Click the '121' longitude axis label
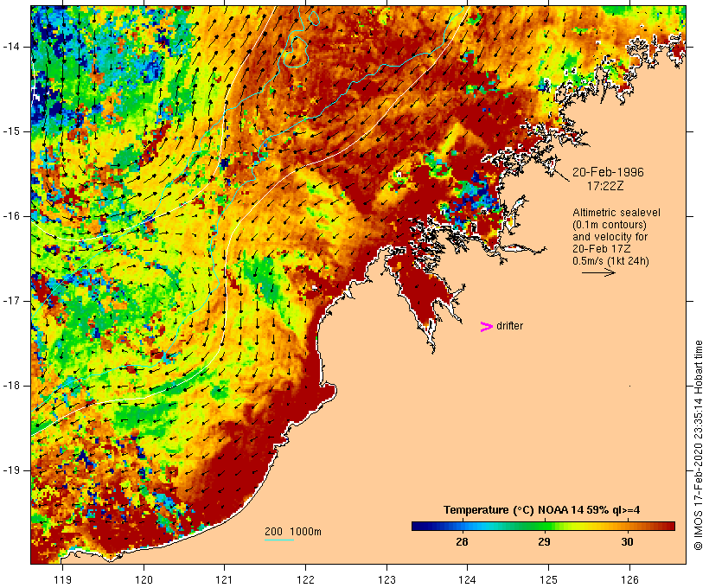709x588 pixels. 224,579
